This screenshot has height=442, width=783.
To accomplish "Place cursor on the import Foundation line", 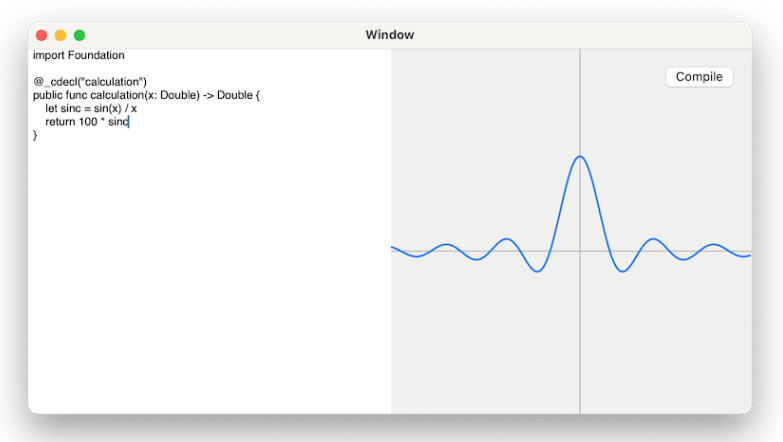I will pos(78,55).
